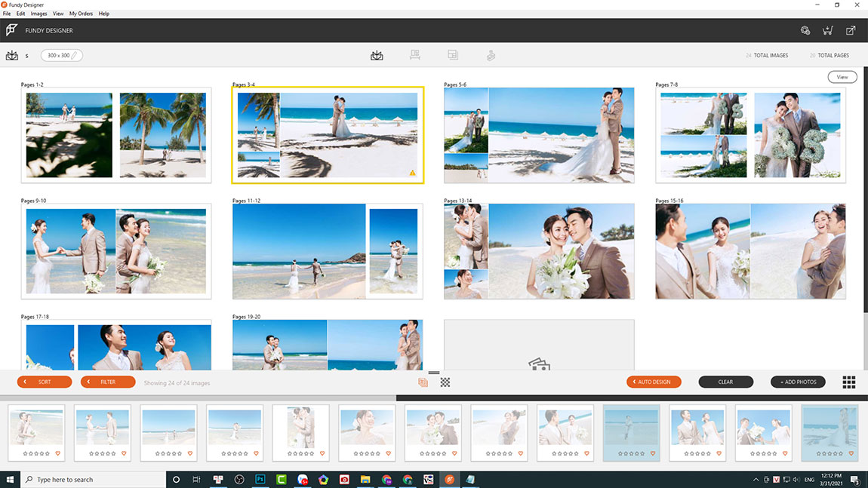
Task: Toggle heart on eighth image thumbnail
Action: 521,454
